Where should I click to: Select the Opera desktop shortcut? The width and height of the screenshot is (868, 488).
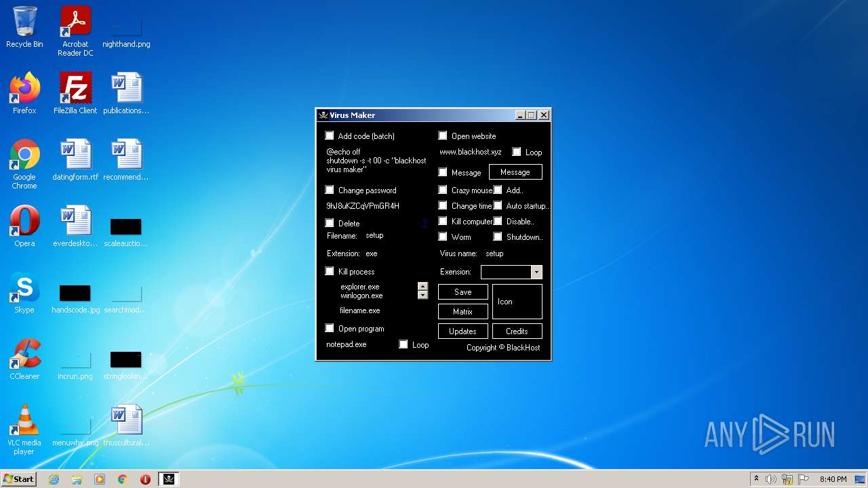point(24,226)
